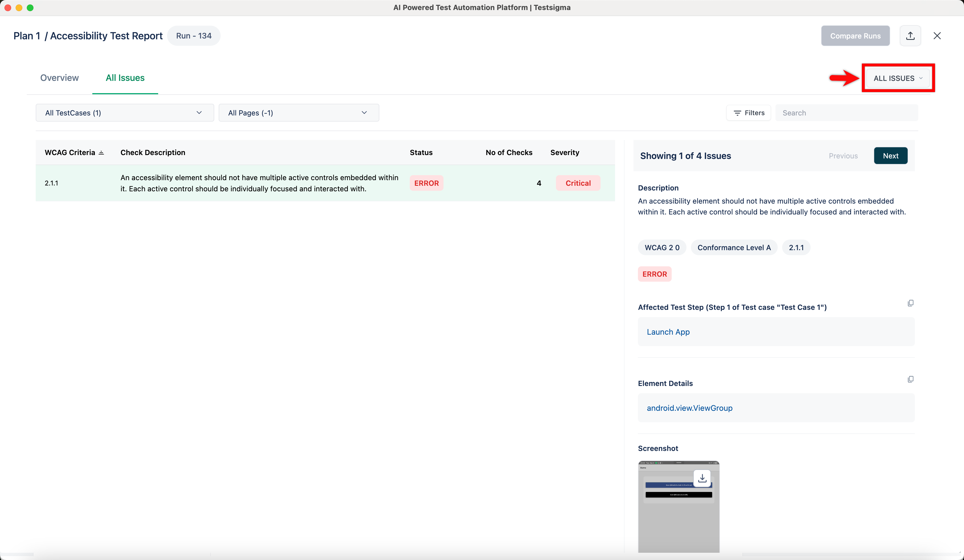Open the All Pages dropdown
964x560 pixels.
299,112
